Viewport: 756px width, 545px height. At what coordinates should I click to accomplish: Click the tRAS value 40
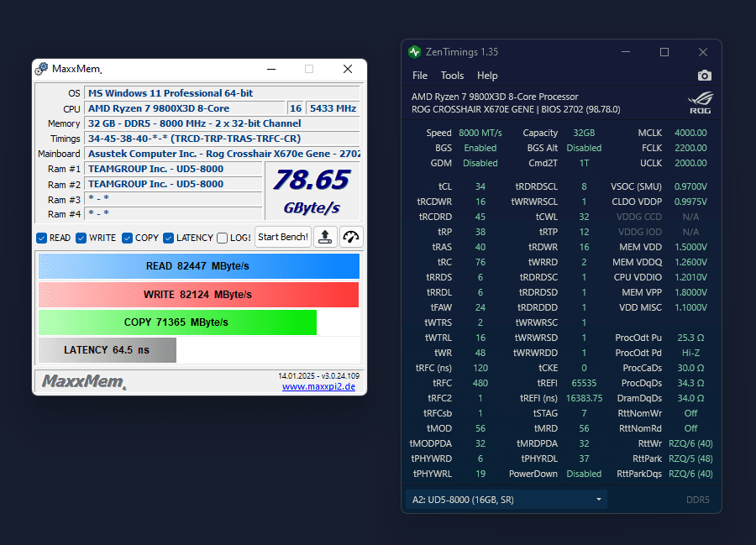[x=480, y=247]
